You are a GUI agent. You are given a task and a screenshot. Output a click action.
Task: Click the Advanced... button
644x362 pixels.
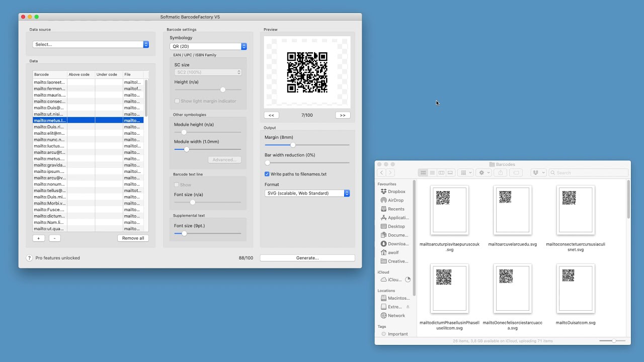224,160
